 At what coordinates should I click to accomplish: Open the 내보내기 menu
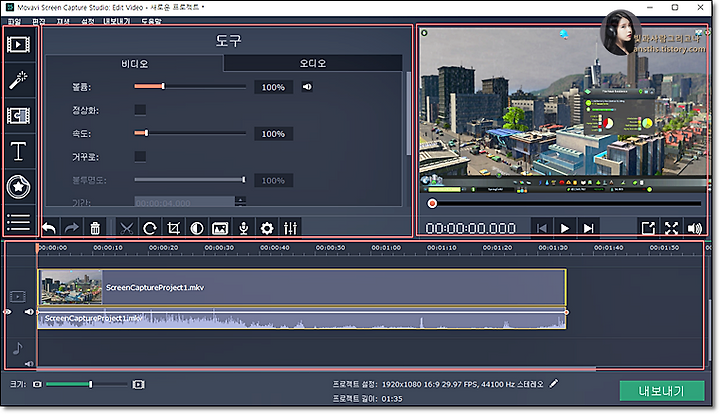116,22
